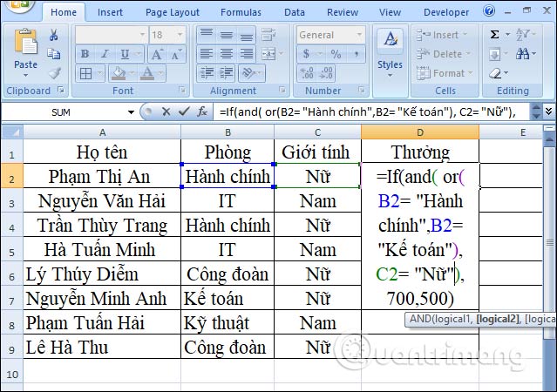Expand the formula bar
The height and width of the screenshot is (392, 557).
549,112
